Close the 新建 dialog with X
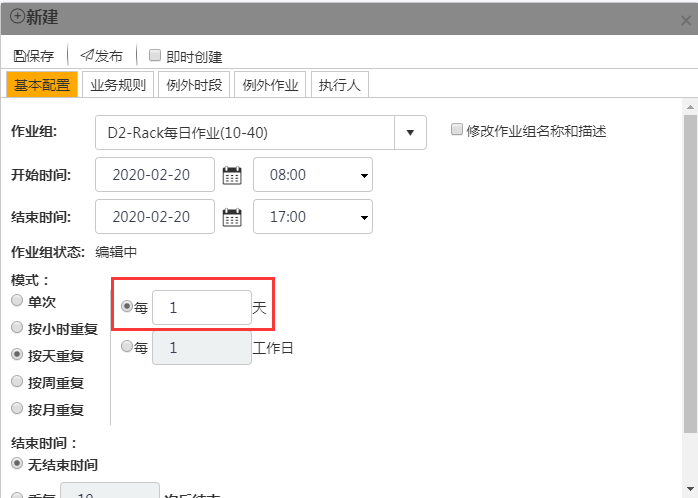Viewport: 698px width, 498px height. pyautogui.click(x=683, y=19)
